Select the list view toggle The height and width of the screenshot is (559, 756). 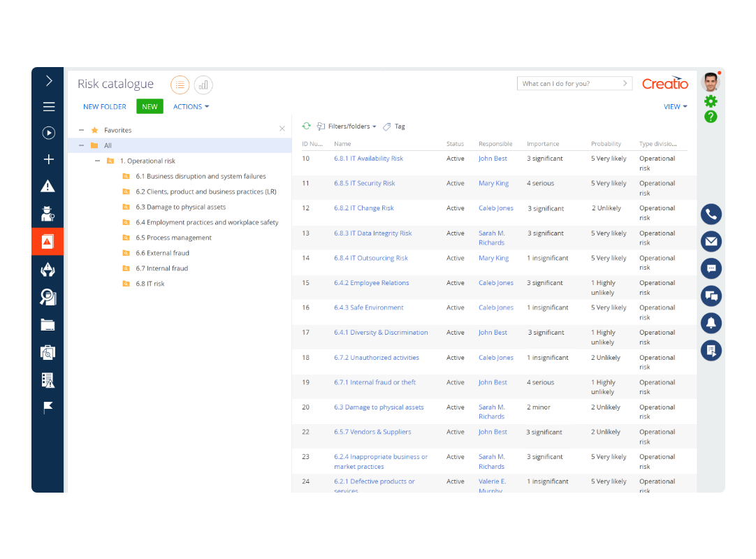tap(180, 85)
